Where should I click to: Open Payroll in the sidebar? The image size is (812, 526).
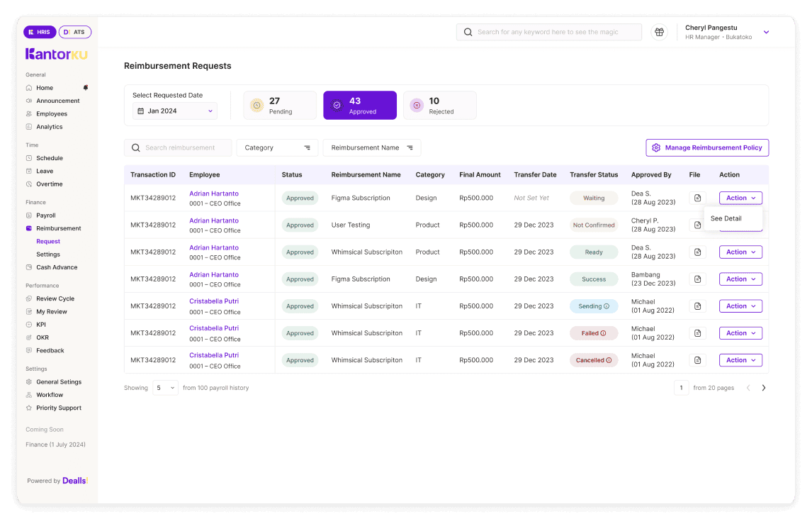click(x=45, y=216)
